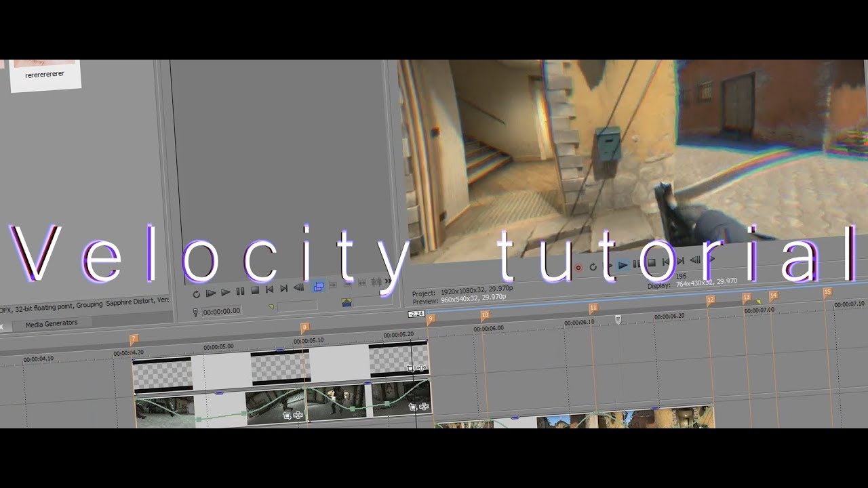The image size is (868, 488).
Task: Click the Preview 960x540x32, 29.970p text
Action: click(x=459, y=298)
